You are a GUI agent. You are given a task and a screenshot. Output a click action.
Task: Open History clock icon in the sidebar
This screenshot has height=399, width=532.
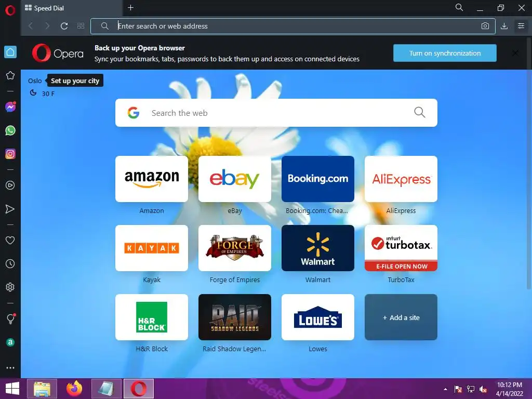click(10, 263)
